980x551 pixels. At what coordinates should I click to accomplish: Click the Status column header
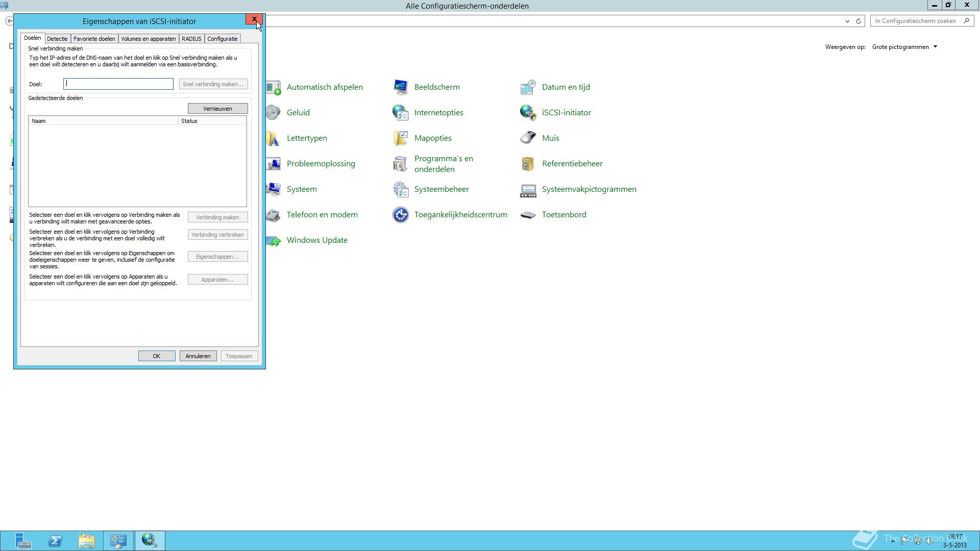coord(212,121)
